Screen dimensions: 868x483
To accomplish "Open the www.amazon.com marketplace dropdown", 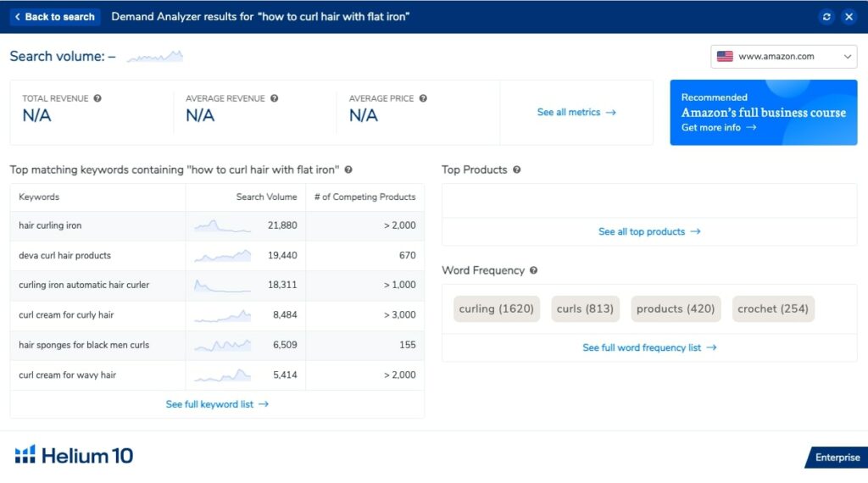I will pos(783,57).
